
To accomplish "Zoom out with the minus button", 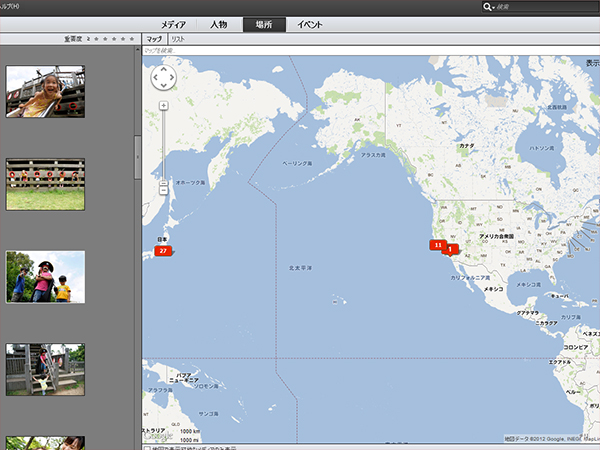I will click(x=164, y=190).
